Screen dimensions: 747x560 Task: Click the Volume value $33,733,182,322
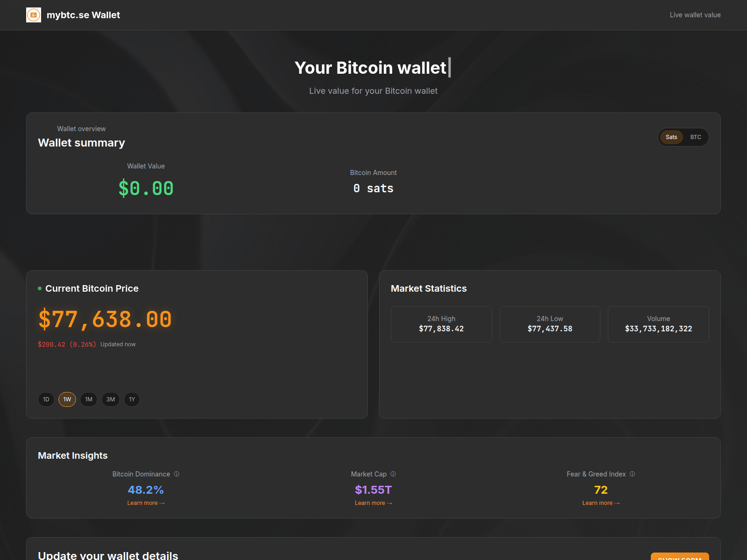click(659, 329)
